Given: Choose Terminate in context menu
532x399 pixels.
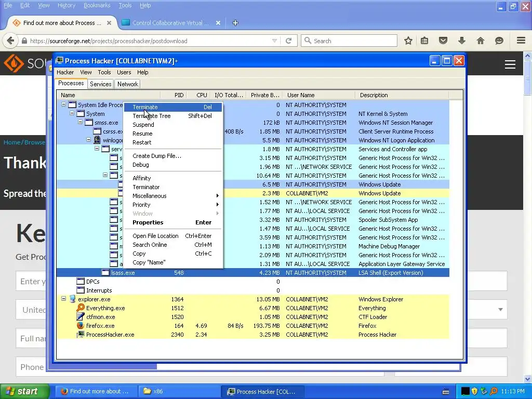Looking at the screenshot, I should [x=173, y=107].
